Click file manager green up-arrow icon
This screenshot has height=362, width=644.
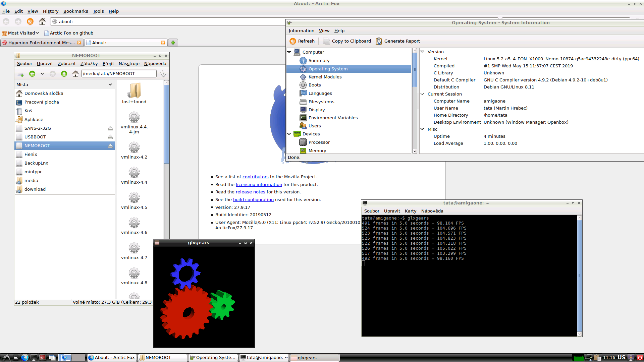pyautogui.click(x=64, y=74)
